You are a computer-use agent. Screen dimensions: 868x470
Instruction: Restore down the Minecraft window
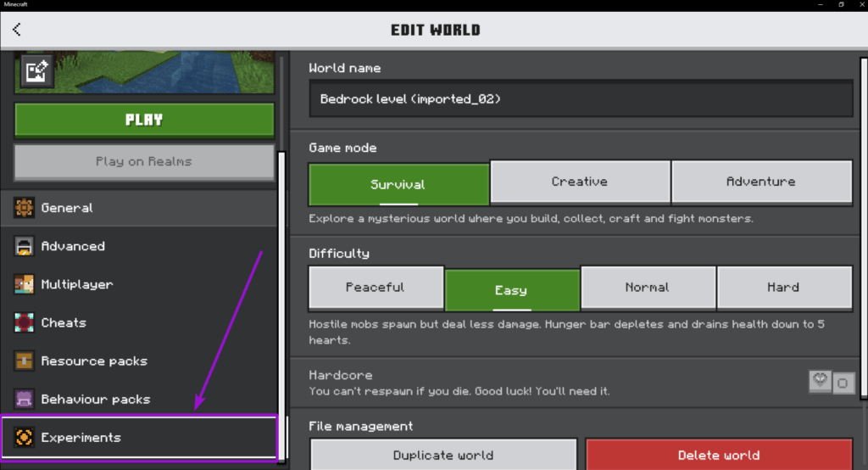[841, 4]
